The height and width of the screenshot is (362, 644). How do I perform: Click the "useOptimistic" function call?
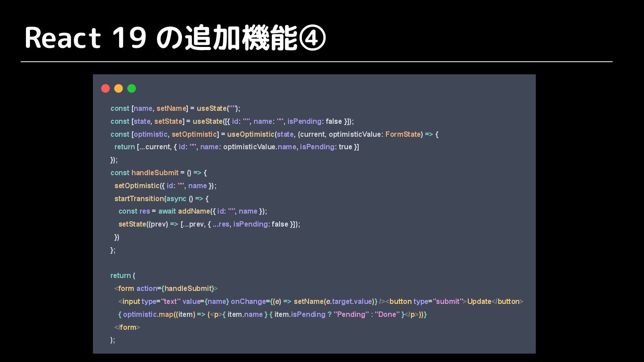click(x=251, y=134)
